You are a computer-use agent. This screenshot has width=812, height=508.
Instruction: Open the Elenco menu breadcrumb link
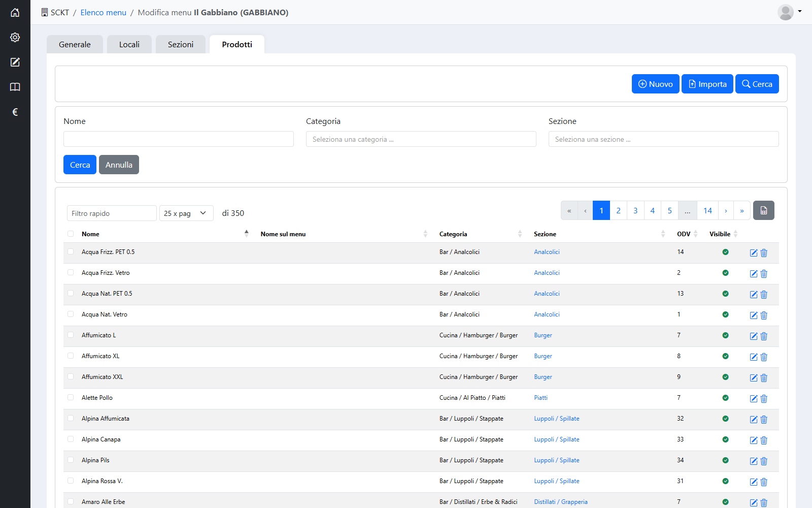coord(104,12)
